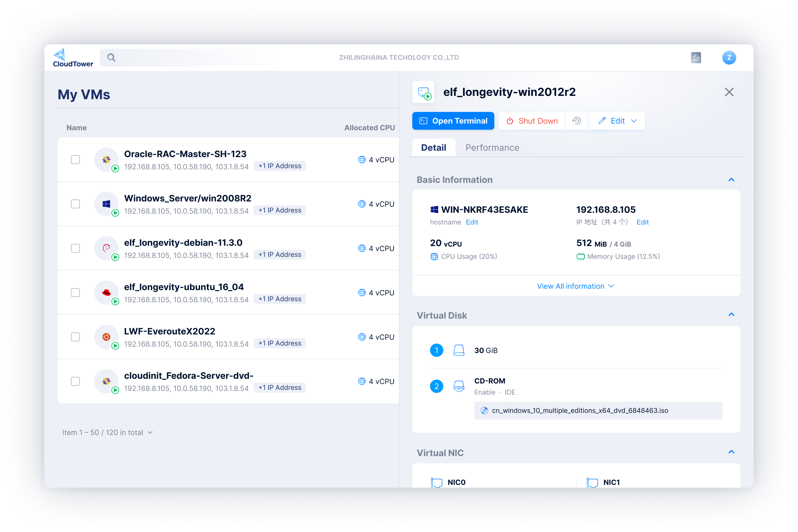798x532 pixels.
Task: Click the Red Hat icon of elf_longevity-ubuntu_16_04
Action: click(x=106, y=293)
